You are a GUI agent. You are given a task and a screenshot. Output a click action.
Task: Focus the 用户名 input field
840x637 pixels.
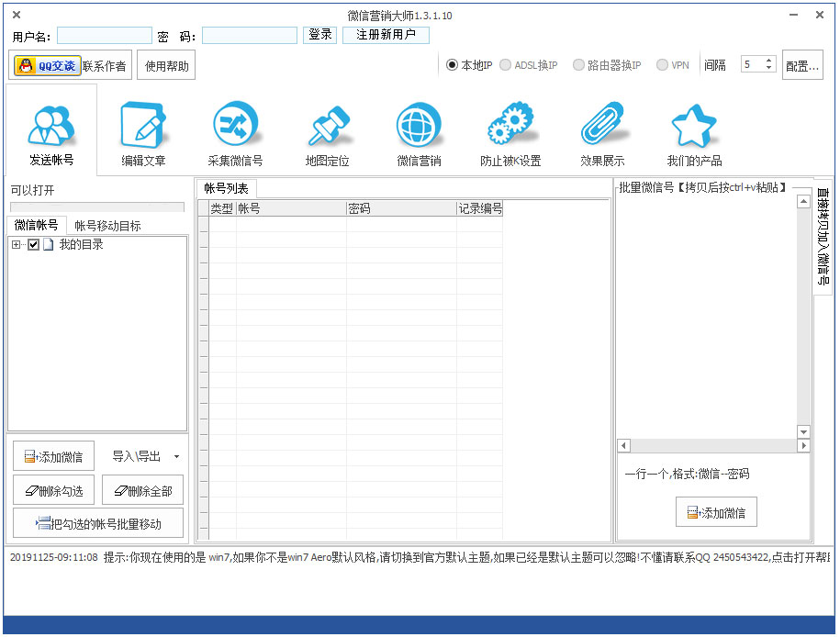coord(105,36)
